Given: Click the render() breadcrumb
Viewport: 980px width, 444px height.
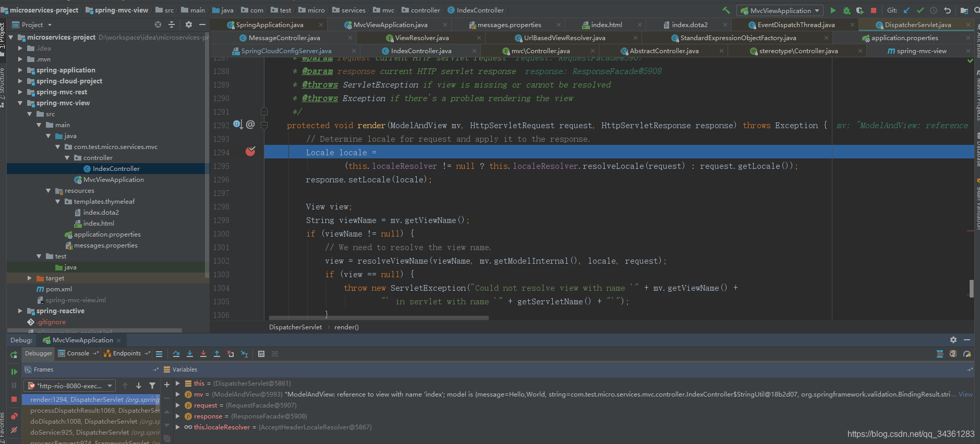Looking at the screenshot, I should click(x=346, y=327).
